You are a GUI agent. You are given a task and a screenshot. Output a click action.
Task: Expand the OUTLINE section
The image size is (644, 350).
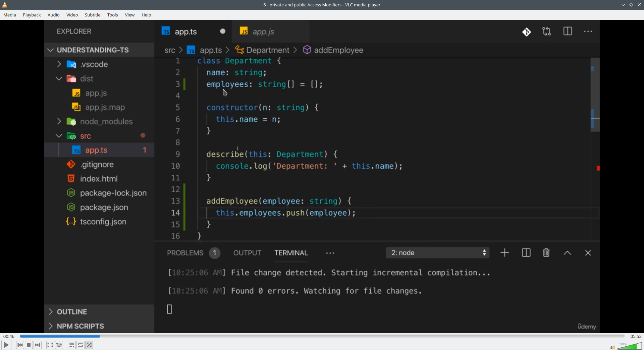pyautogui.click(x=99, y=312)
